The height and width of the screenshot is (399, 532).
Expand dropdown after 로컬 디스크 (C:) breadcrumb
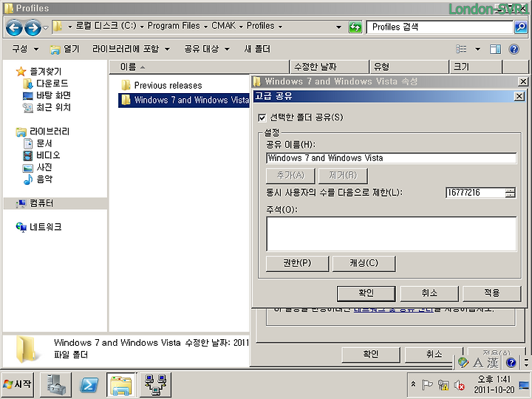tap(141, 27)
